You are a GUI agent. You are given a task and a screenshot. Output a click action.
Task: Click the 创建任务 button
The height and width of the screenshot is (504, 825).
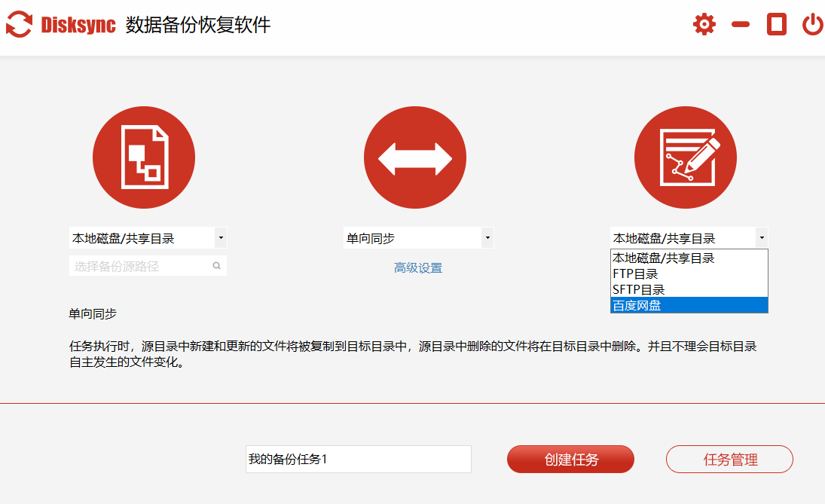pos(570,460)
